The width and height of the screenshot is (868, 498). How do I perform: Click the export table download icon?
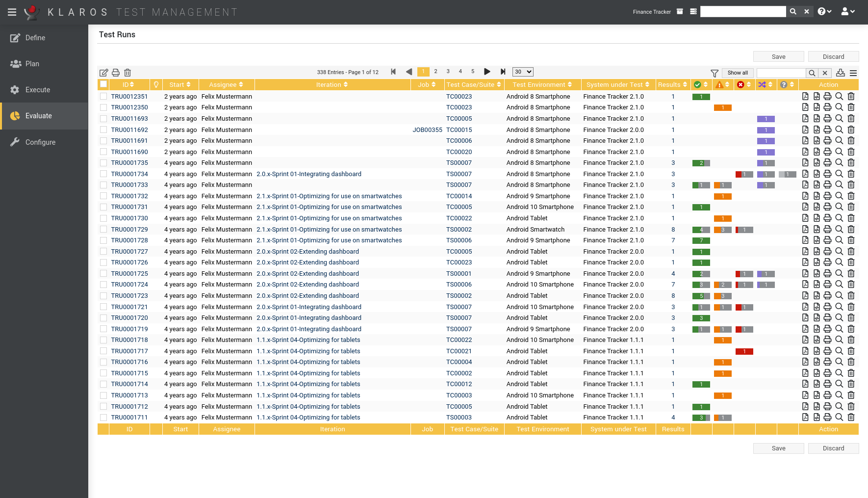point(841,73)
